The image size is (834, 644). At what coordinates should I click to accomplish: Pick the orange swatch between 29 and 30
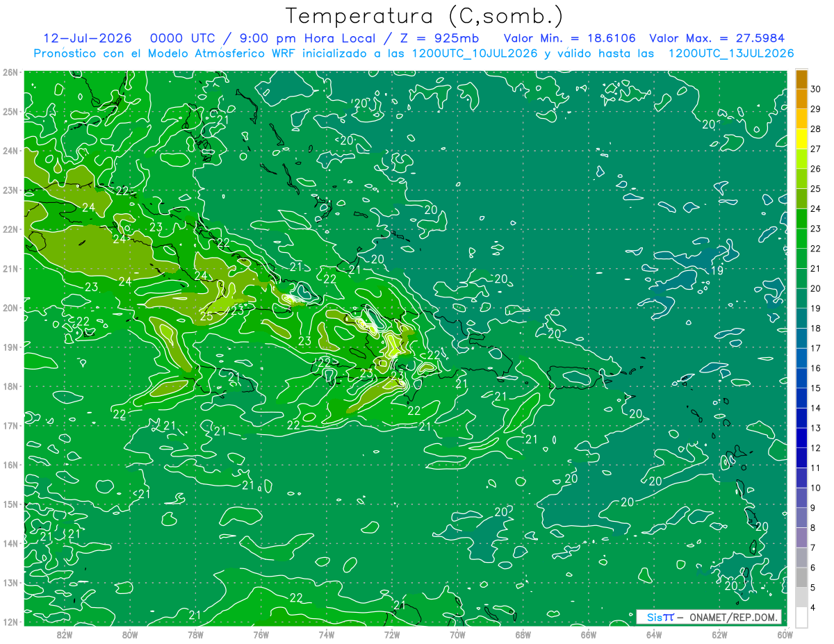tap(801, 99)
